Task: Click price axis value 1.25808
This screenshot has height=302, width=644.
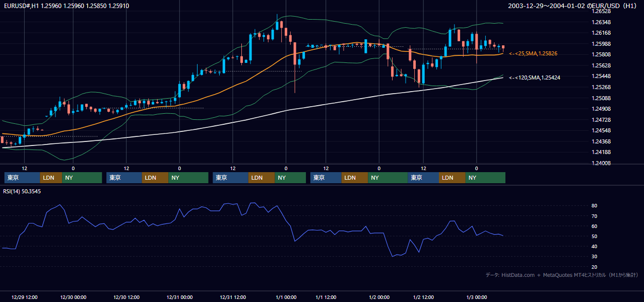Action: [x=601, y=54]
